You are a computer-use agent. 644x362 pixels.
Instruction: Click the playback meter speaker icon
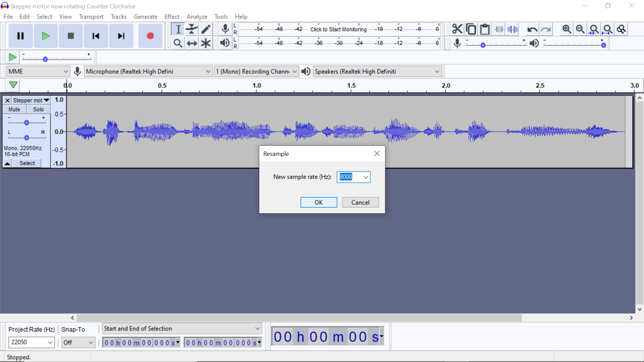(225, 43)
